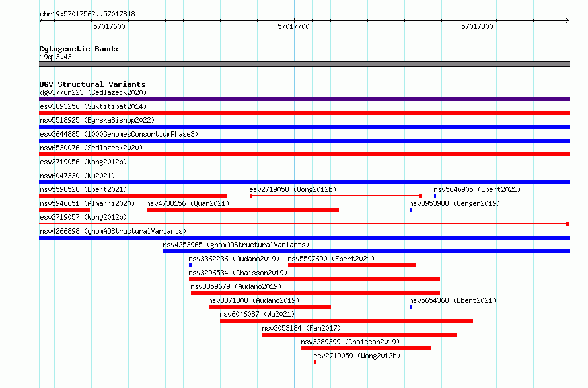
Task: Click the blue nsv5518925 variant bar
Action: (304, 127)
